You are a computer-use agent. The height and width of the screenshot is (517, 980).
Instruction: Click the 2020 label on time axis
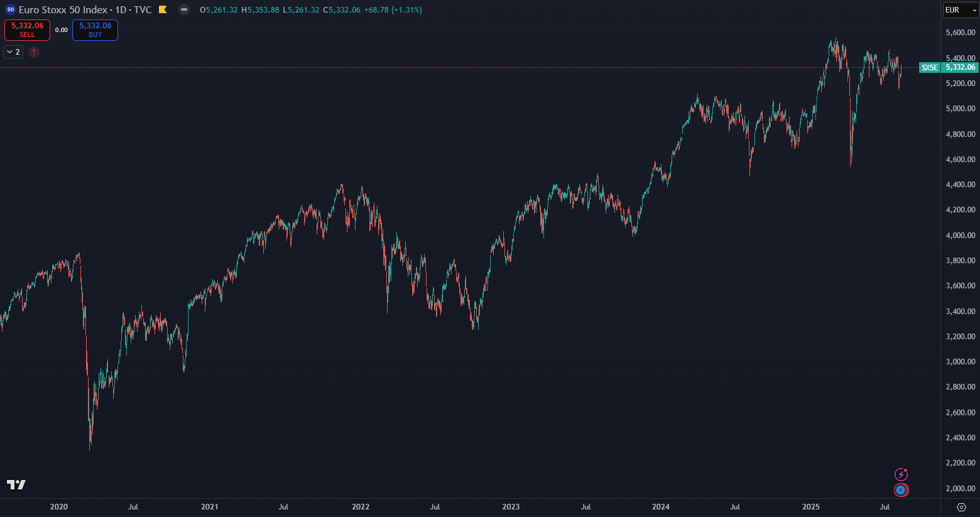pyautogui.click(x=58, y=507)
